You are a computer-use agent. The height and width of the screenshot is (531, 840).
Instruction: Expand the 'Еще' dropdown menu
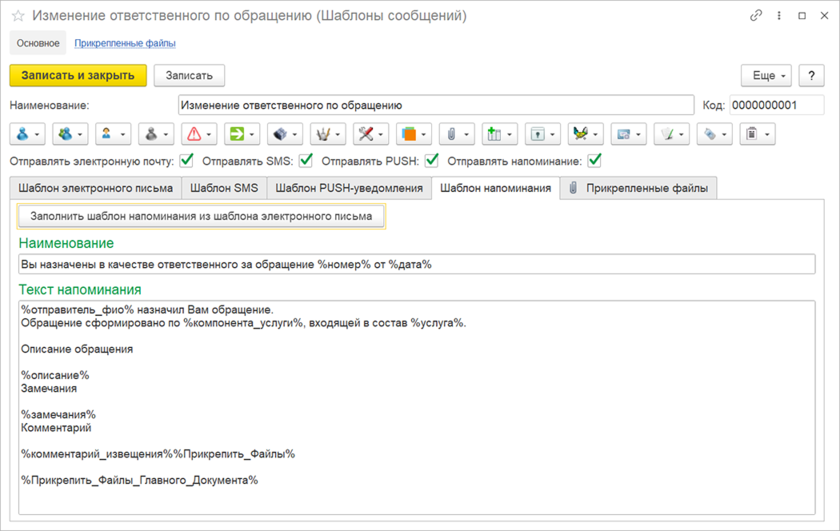tap(765, 76)
